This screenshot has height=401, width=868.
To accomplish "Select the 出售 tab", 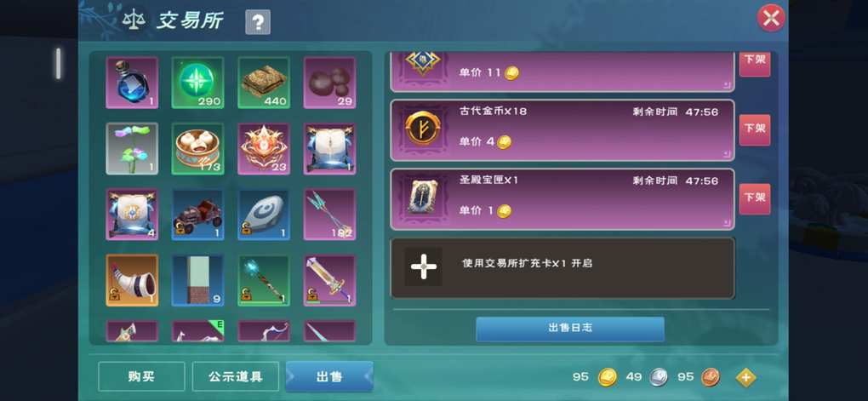I will point(329,376).
